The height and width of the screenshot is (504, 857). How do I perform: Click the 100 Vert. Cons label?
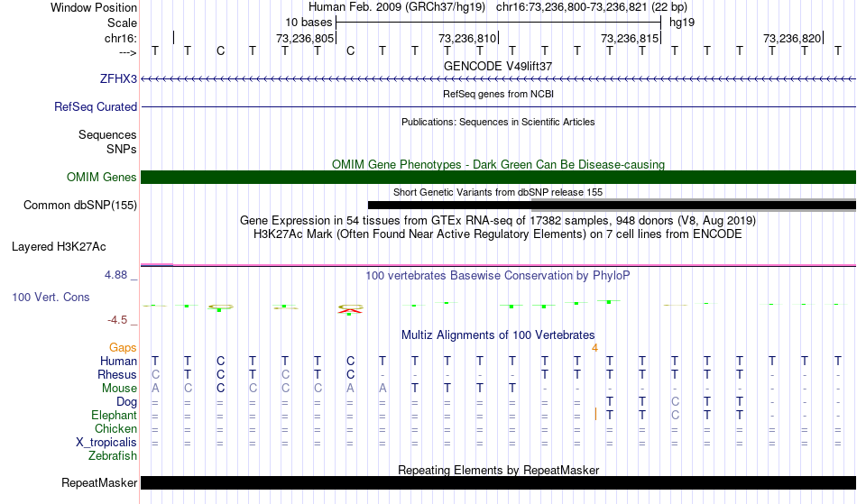(51, 297)
